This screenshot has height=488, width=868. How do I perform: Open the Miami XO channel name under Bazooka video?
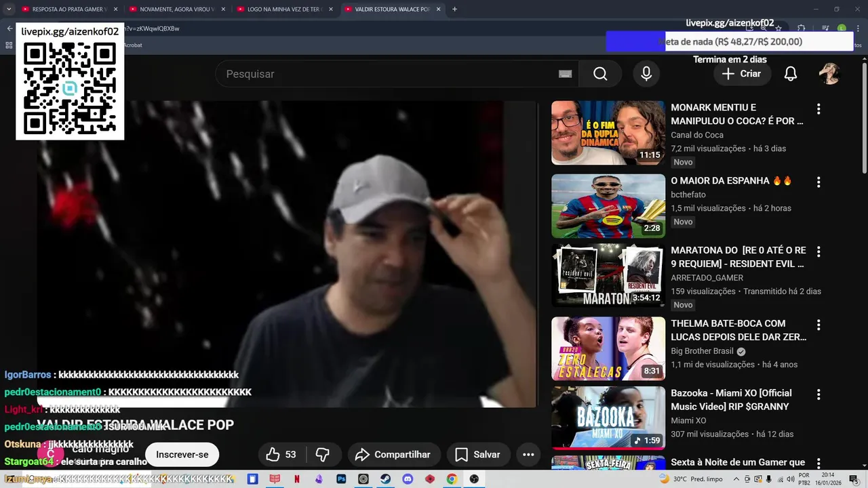pyautogui.click(x=688, y=420)
